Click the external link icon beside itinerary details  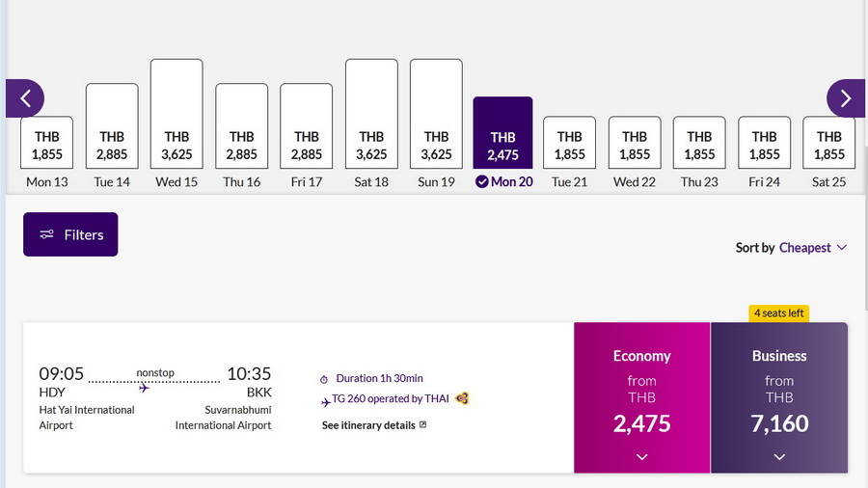pos(422,425)
